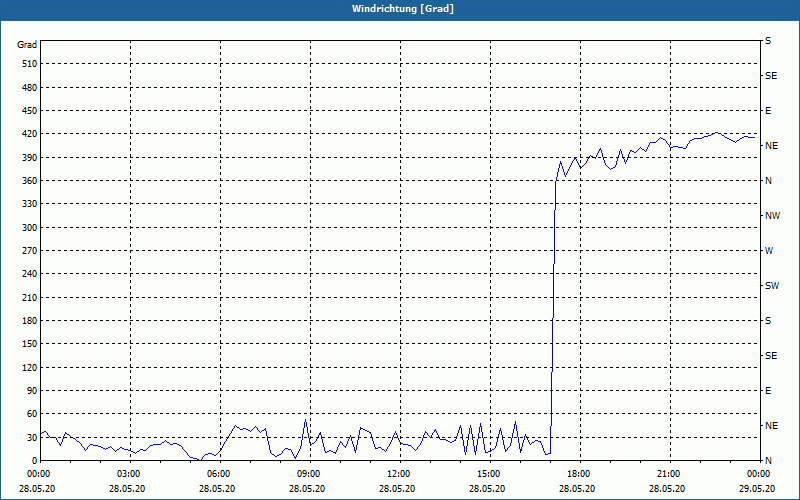800x500 pixels.
Task: Click the '28.05.20' date under 09:00
Action: point(307,488)
